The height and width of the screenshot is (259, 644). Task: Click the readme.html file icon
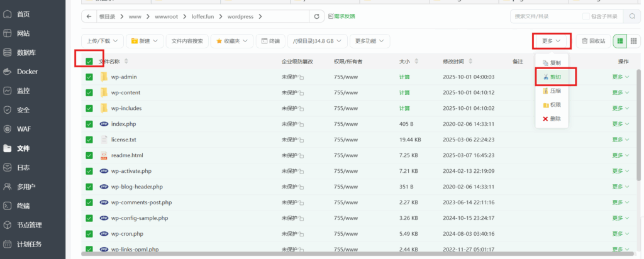tap(104, 155)
